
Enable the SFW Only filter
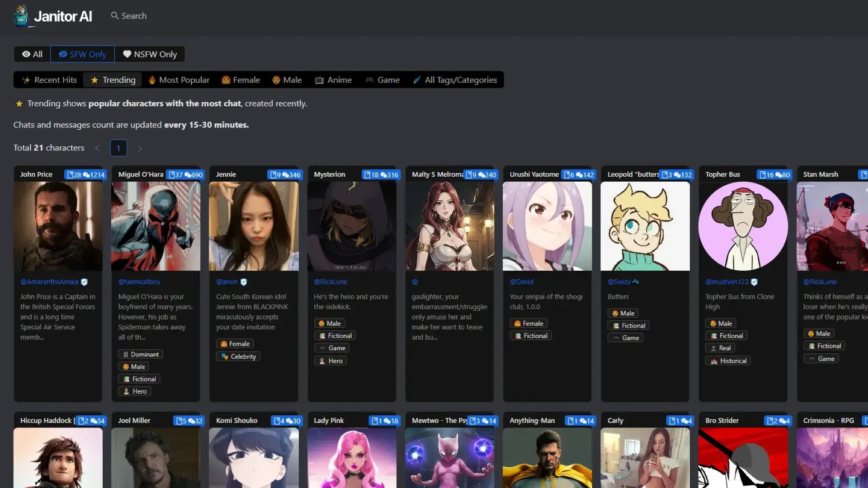pos(82,54)
